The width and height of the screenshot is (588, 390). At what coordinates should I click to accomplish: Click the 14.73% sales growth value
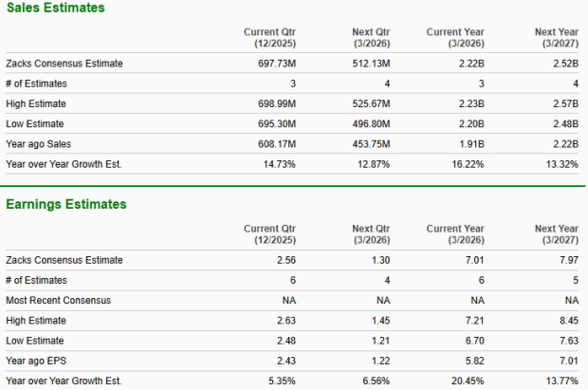coord(279,164)
